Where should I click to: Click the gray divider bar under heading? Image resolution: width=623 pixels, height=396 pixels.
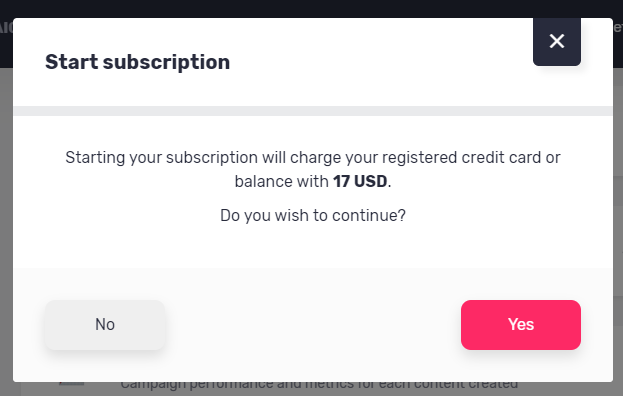pyautogui.click(x=313, y=111)
